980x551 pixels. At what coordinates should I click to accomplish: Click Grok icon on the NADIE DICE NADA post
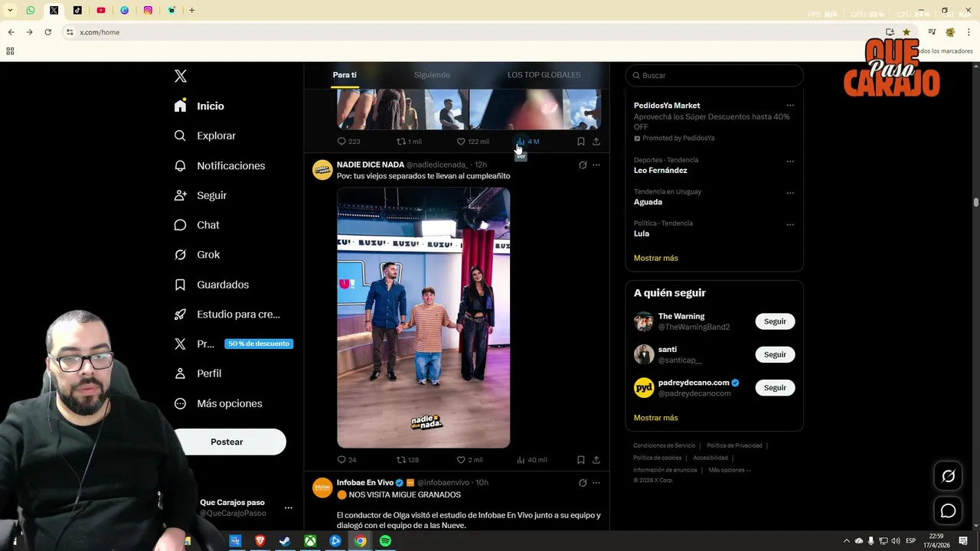pyautogui.click(x=583, y=165)
